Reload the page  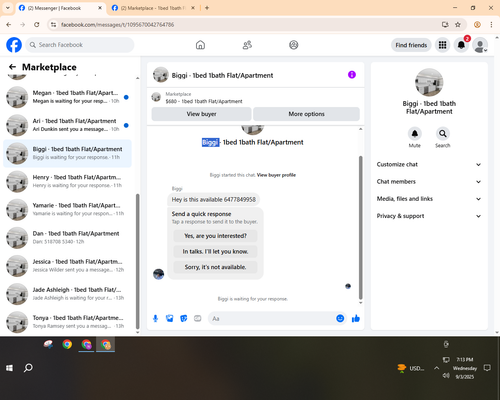point(37,25)
